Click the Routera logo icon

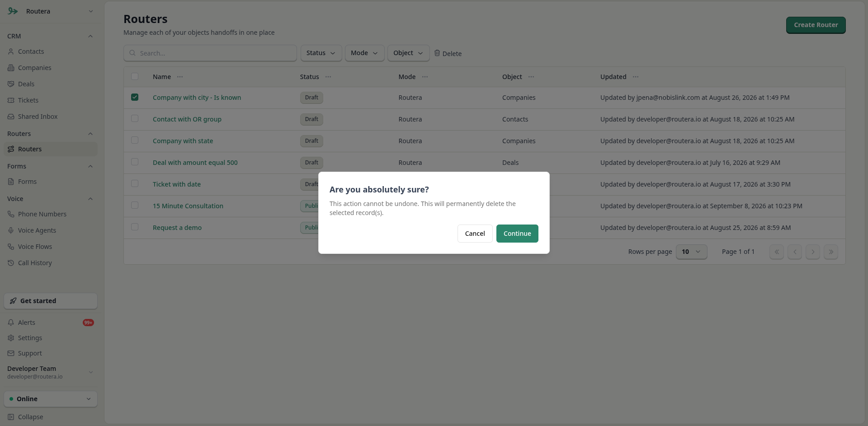click(x=13, y=11)
